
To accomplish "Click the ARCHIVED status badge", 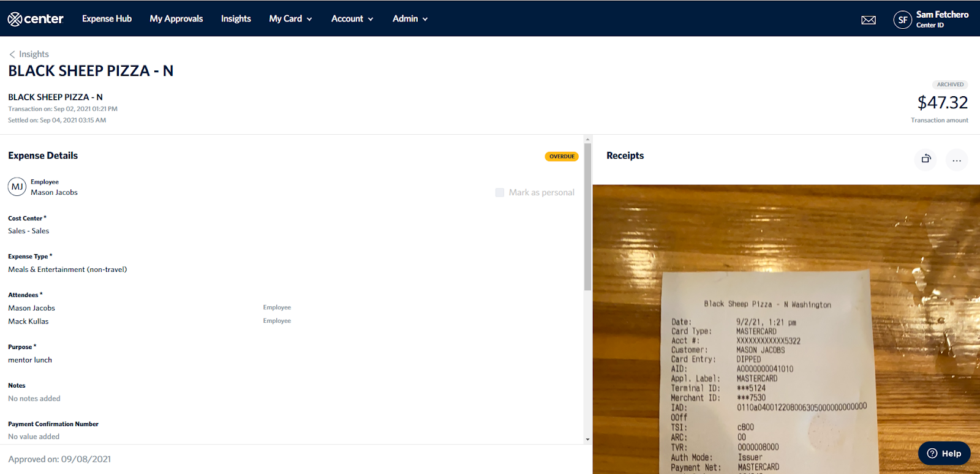I will pos(950,85).
